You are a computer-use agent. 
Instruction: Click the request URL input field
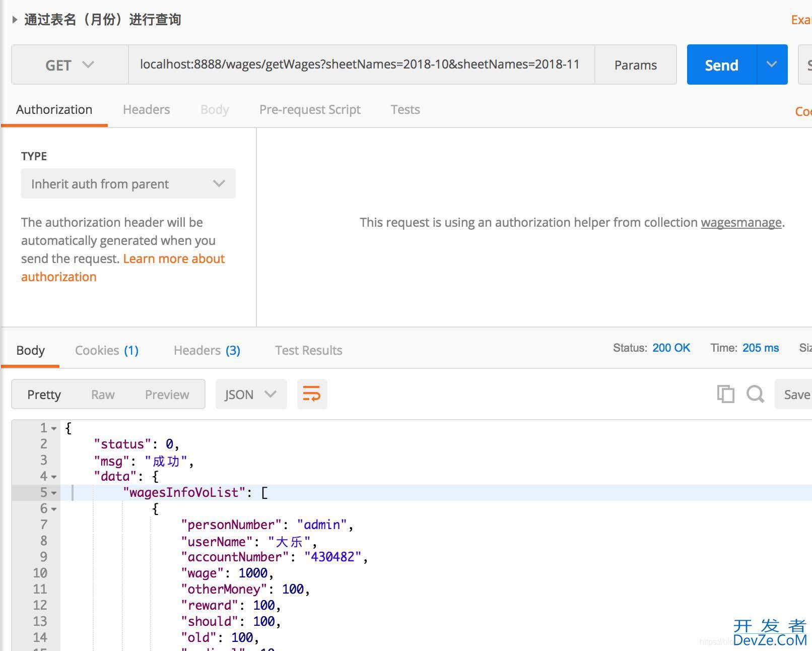click(360, 64)
